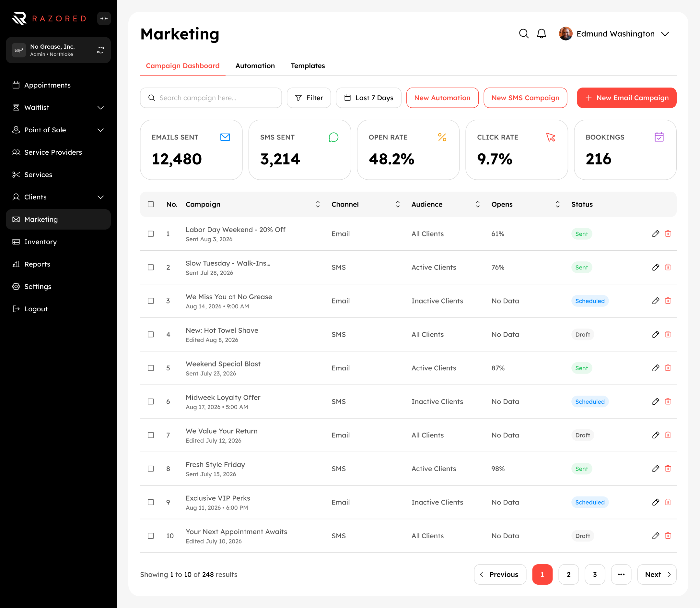
Task: Open the Filter button
Action: (309, 98)
